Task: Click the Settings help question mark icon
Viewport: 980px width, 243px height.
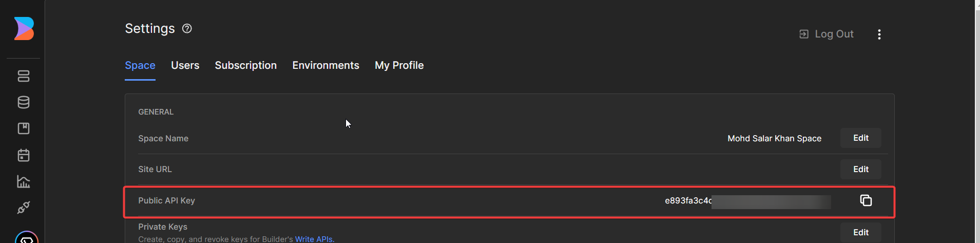Action: 187,29
